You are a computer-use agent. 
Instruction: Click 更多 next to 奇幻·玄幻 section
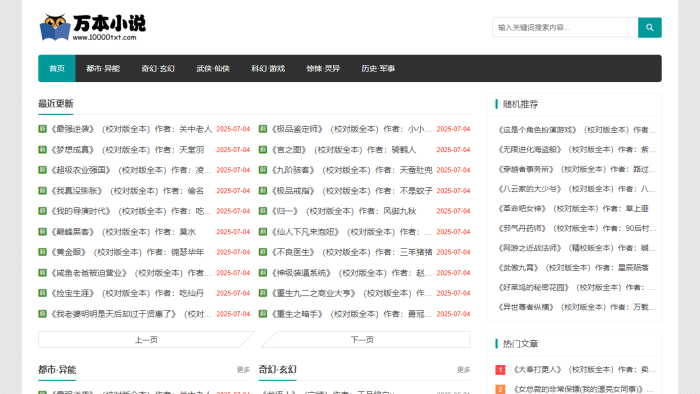pos(464,369)
